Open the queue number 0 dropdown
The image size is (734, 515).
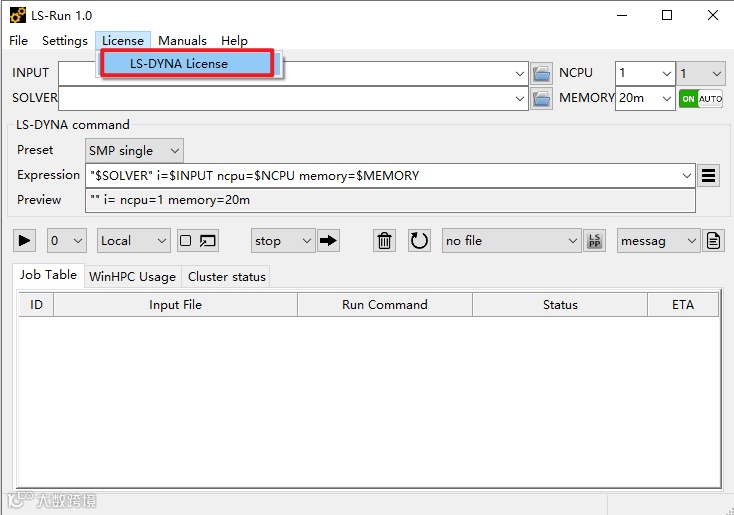(66, 241)
